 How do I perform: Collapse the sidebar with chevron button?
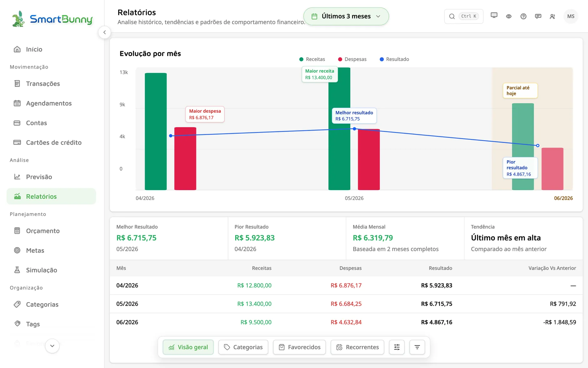(x=104, y=32)
